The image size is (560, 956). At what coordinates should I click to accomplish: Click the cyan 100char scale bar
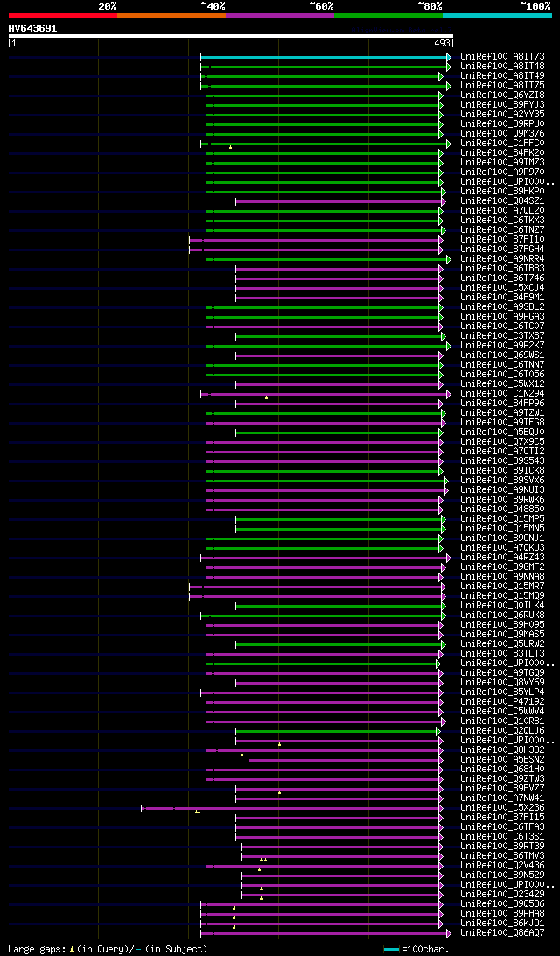[x=391, y=950]
